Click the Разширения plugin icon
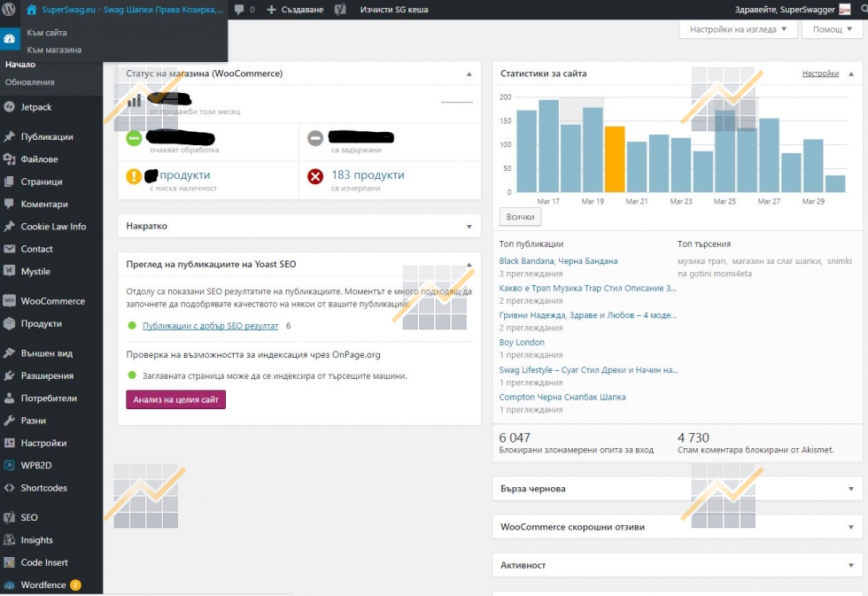This screenshot has height=596, width=868. click(9, 375)
